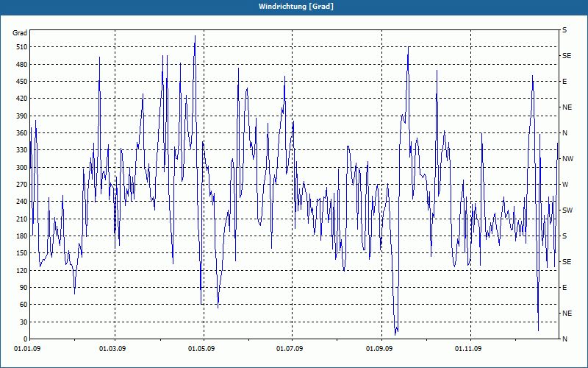588x368 pixels.
Task: Click the date label 01.05.09
Action: coord(201,349)
